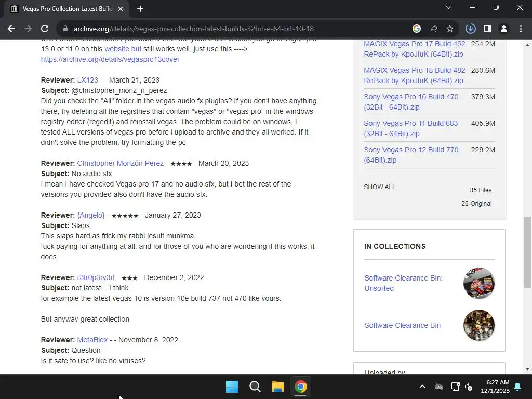Show hidden system tray icons

click(x=422, y=387)
